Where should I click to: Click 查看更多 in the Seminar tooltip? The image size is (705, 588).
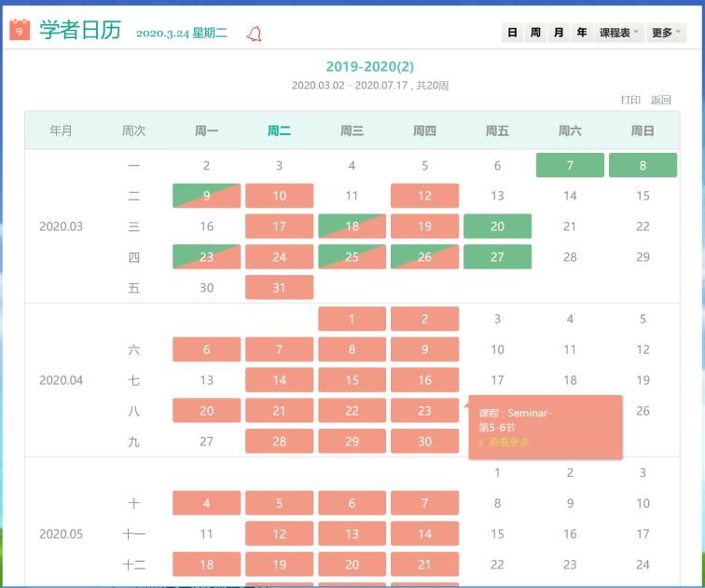tap(507, 443)
